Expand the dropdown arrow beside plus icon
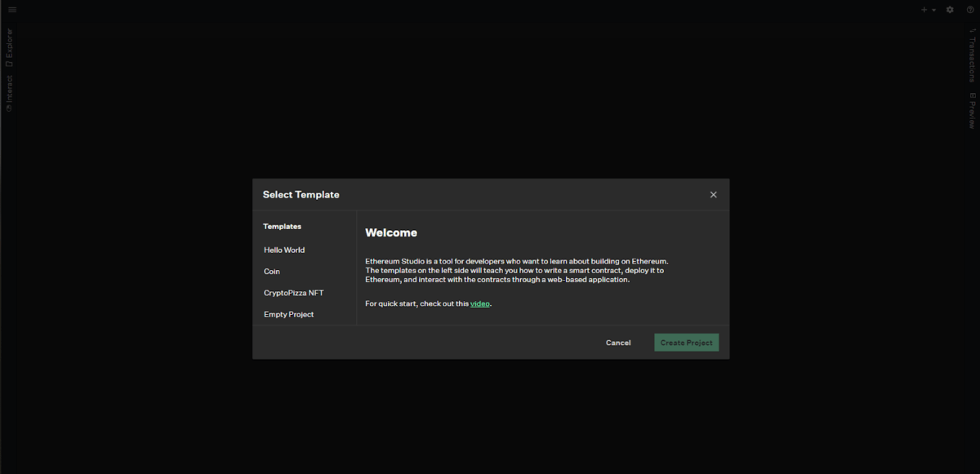The width and height of the screenshot is (980, 474). point(933,10)
